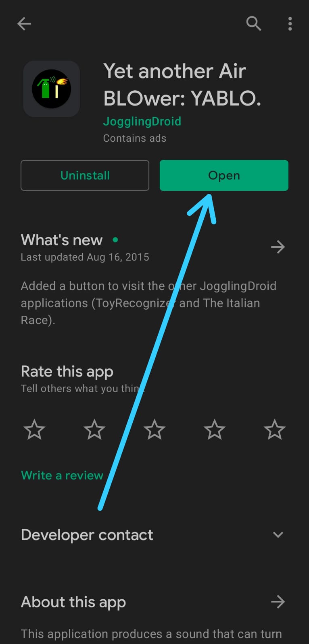Open About this app arrow
The height and width of the screenshot is (644, 309).
click(278, 602)
